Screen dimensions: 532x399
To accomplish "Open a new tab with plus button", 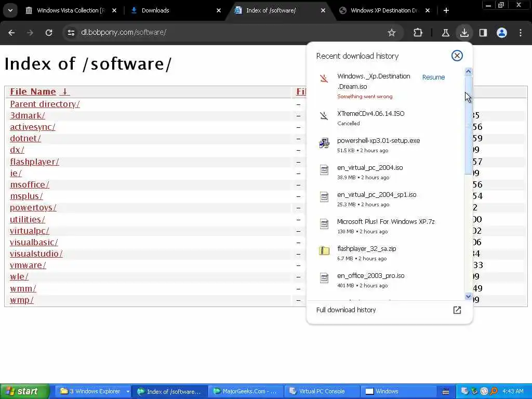I will point(446,10).
